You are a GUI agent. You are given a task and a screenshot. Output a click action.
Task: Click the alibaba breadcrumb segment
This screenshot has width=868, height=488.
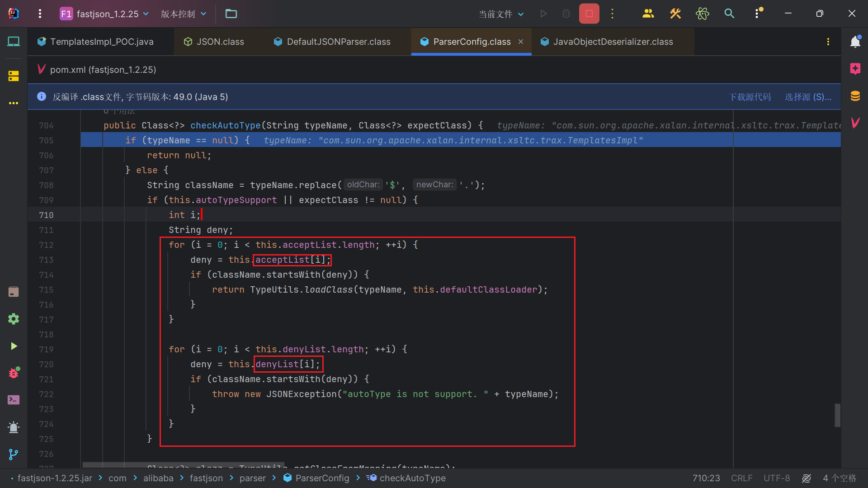pos(158,478)
